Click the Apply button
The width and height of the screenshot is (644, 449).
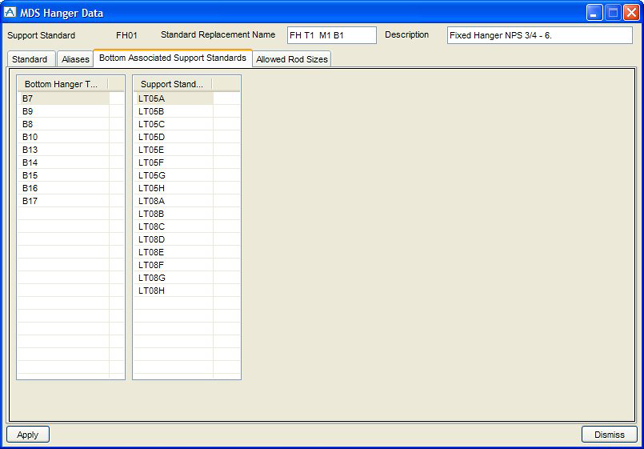tap(28, 435)
